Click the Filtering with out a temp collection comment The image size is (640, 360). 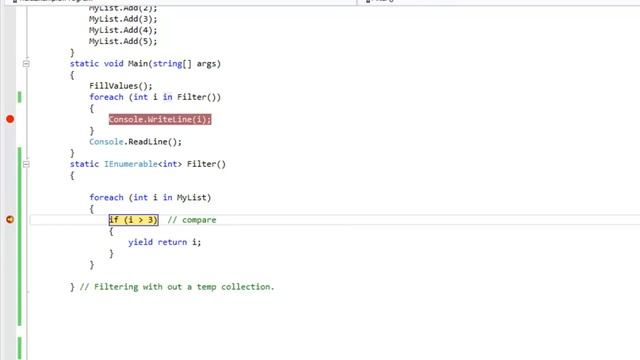(x=177, y=287)
